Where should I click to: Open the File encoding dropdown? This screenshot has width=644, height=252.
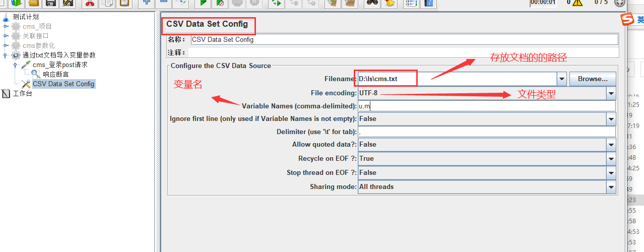click(611, 93)
